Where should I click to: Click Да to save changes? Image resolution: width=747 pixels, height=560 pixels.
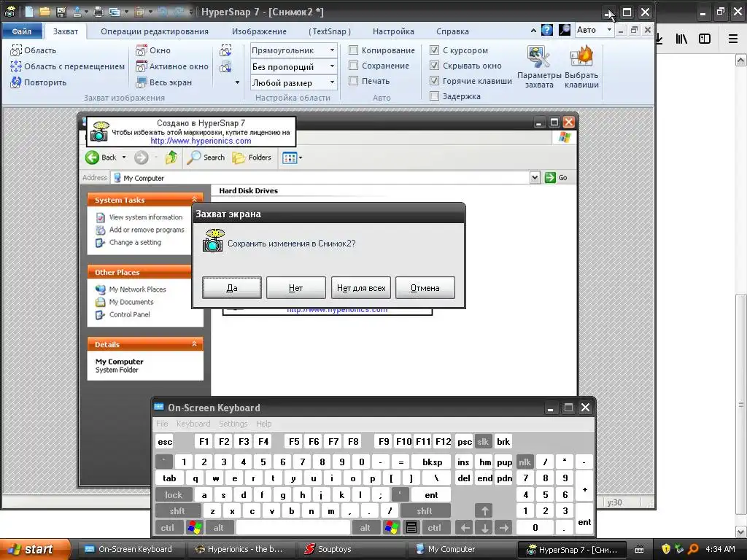click(x=232, y=287)
